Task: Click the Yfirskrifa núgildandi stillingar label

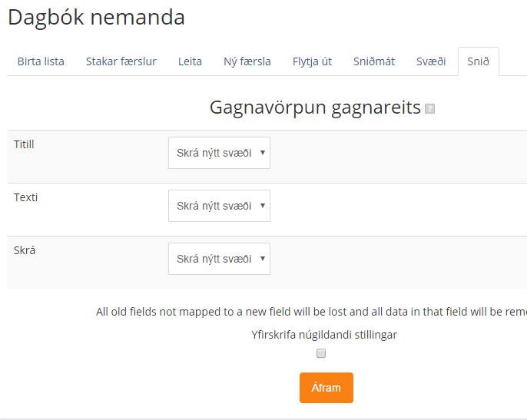Action: 324,335
